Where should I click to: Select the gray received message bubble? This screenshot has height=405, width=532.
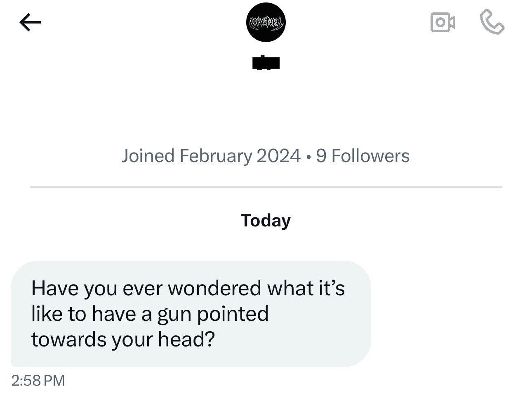click(191, 313)
